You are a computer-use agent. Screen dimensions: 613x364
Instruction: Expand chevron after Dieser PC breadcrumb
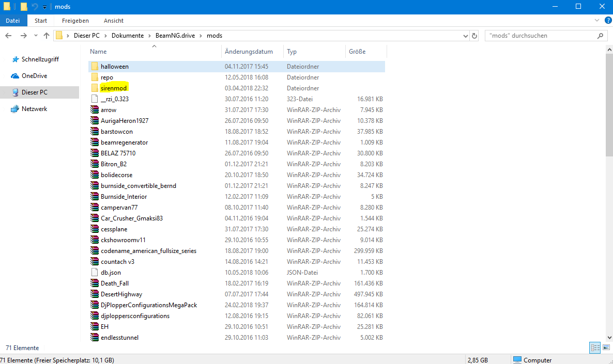[105, 36]
